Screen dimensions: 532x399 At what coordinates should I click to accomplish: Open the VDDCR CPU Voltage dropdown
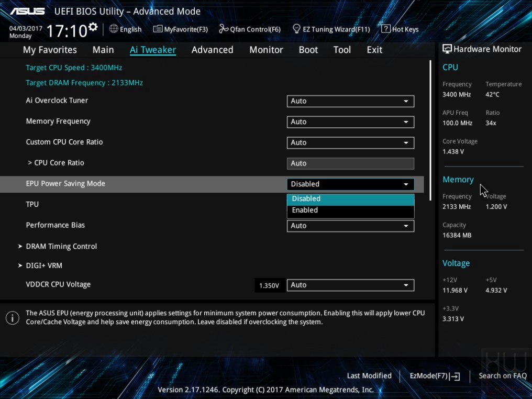[x=350, y=285]
